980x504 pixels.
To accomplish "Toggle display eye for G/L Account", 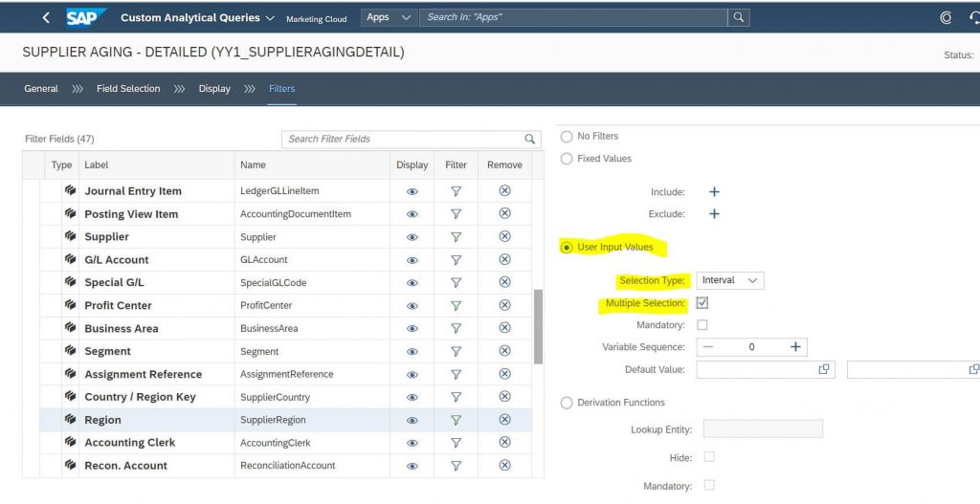I will tap(412, 260).
